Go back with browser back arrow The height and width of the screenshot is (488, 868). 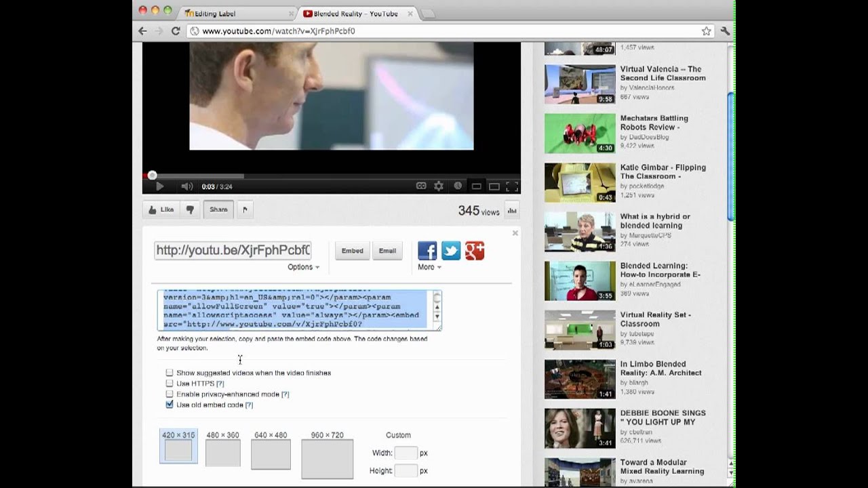(x=142, y=31)
